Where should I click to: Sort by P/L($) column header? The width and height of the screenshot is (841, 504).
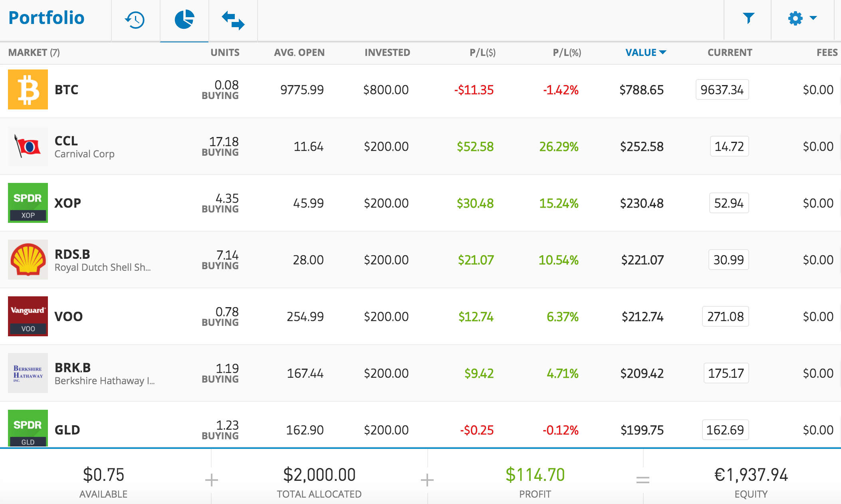click(482, 52)
